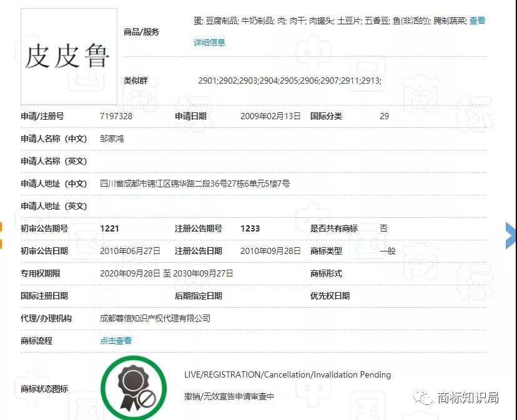This screenshot has width=517, height=420.
Task: Click the 皮皮鲁 trademark image
Action: tap(69, 57)
